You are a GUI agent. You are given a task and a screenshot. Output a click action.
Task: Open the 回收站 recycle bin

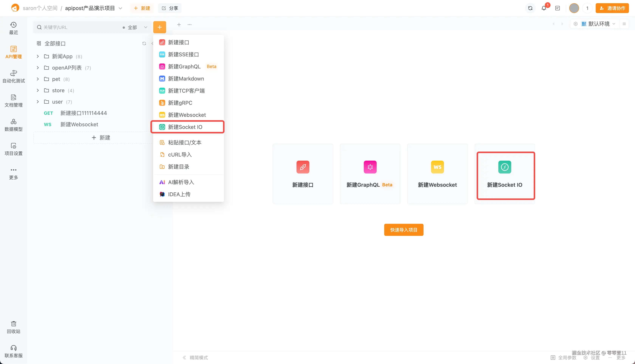click(x=13, y=327)
